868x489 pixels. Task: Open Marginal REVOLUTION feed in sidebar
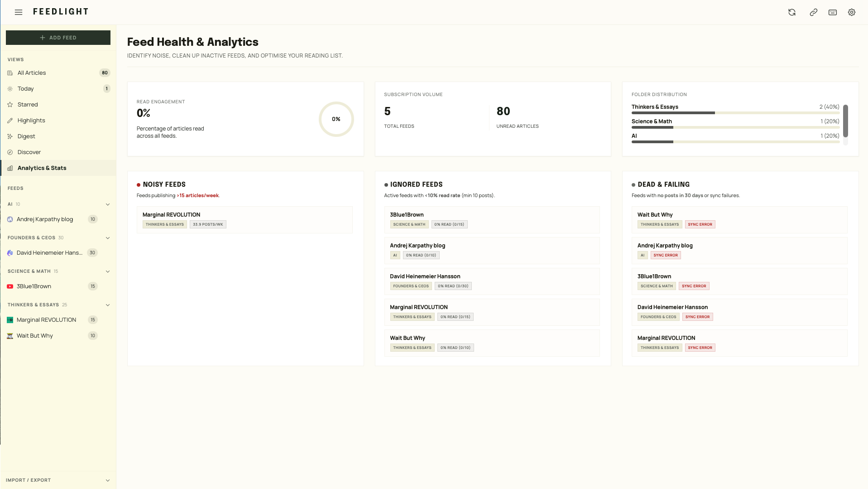58,320
